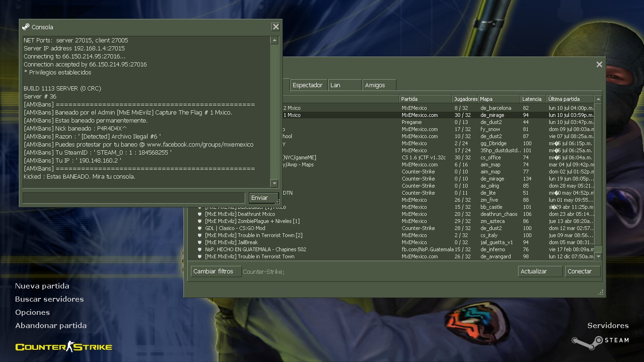Click the shield icon beside NsP. HECHO EN GUATEMALA
Image resolution: width=644 pixels, height=362 pixels.
(199, 249)
